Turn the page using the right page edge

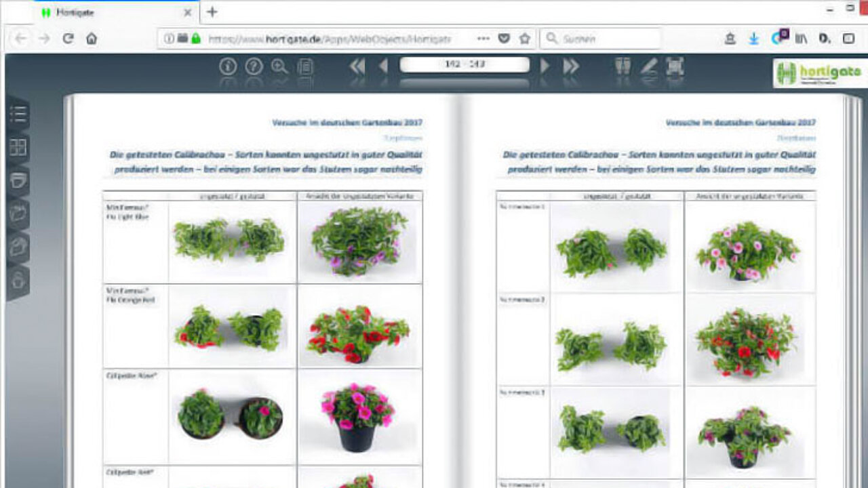point(852,291)
